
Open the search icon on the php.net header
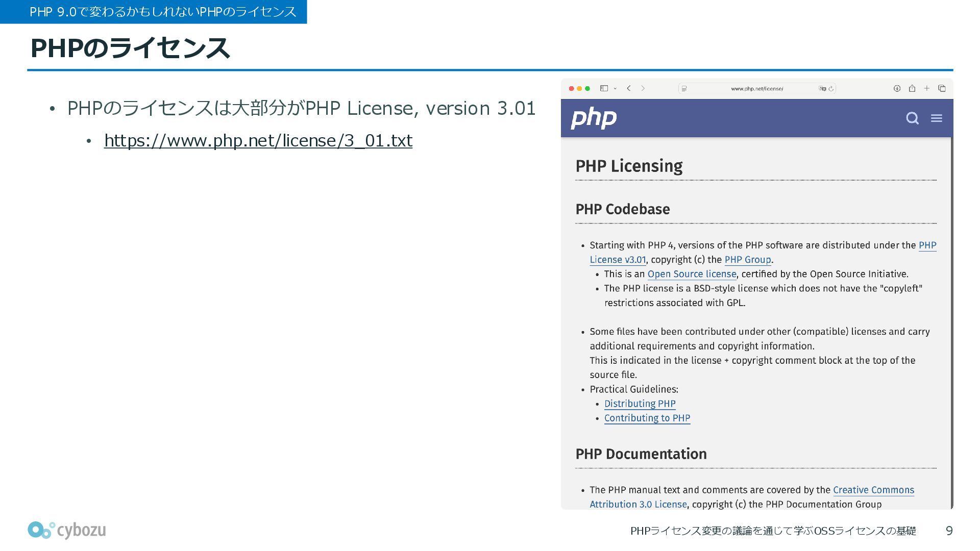click(x=912, y=118)
